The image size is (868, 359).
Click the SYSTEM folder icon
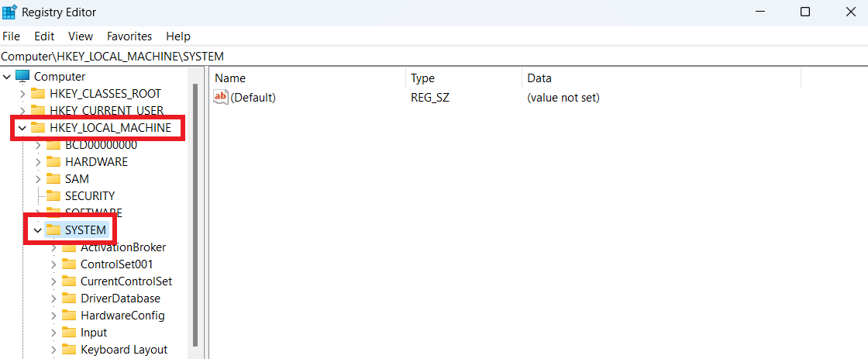pyautogui.click(x=53, y=230)
